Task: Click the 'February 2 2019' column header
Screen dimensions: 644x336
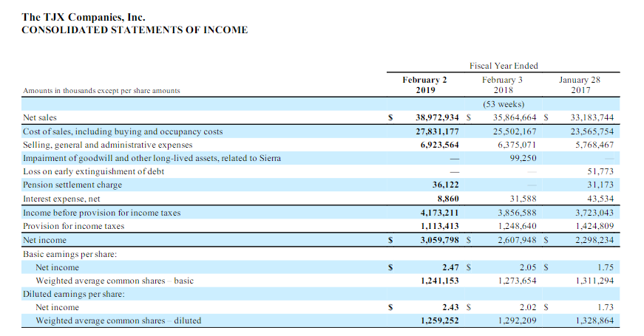Action: [x=424, y=85]
